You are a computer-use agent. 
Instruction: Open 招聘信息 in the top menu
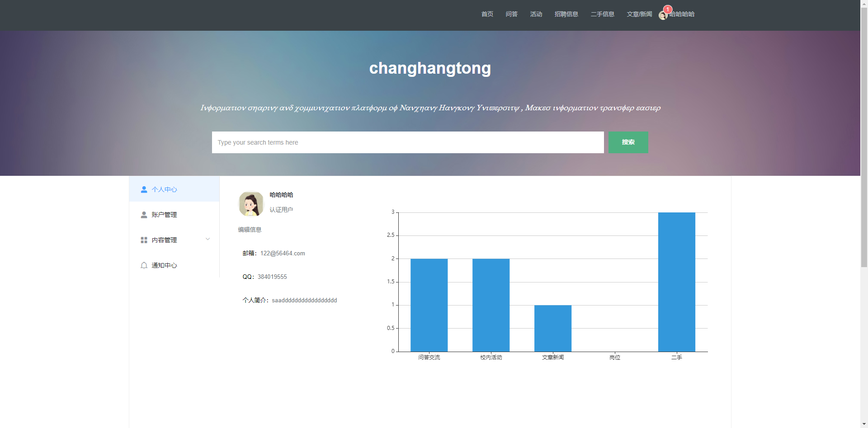(x=566, y=14)
